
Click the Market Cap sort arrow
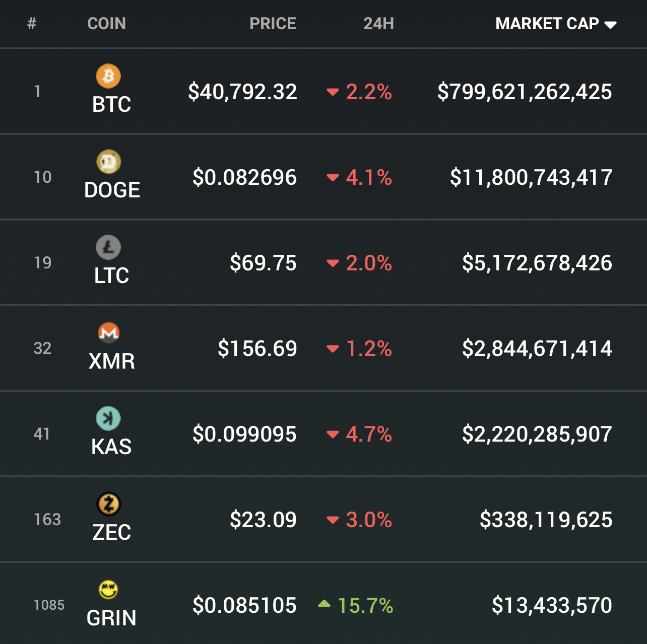[x=610, y=25]
